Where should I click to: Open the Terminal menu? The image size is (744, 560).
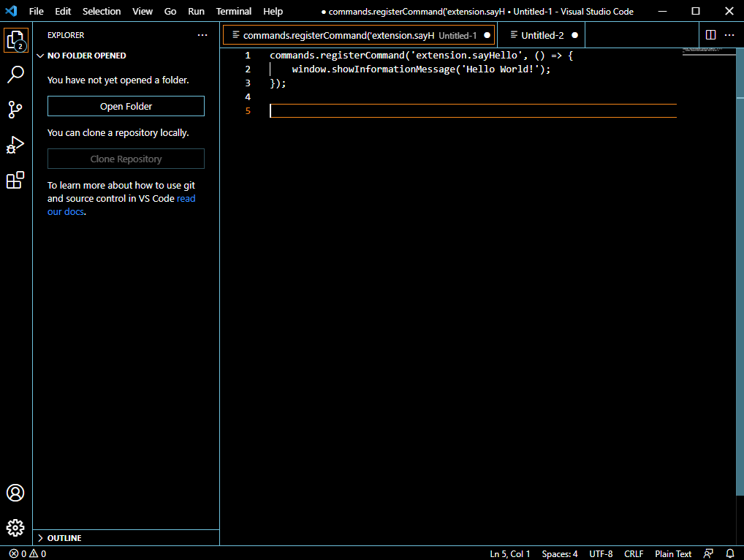233,11
